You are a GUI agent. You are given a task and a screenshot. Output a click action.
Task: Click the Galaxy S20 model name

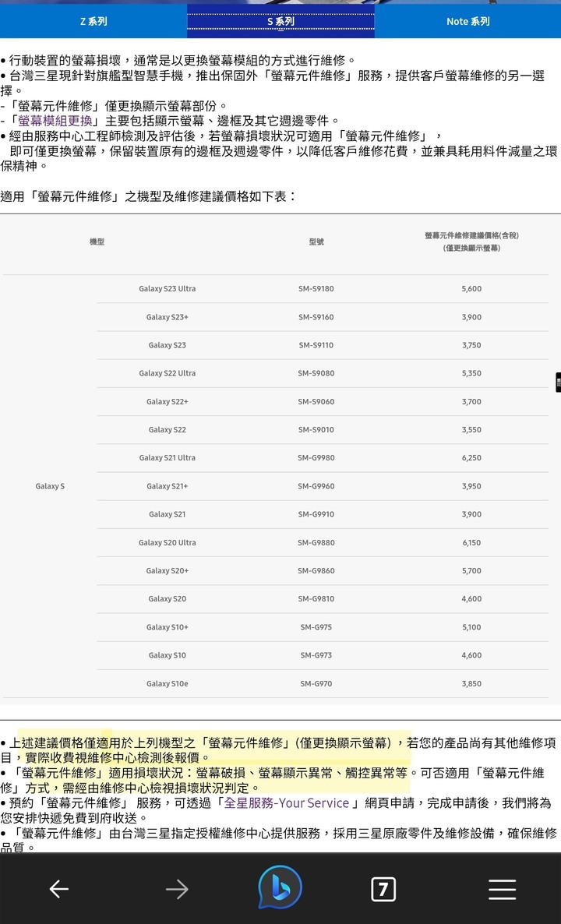[168, 598]
